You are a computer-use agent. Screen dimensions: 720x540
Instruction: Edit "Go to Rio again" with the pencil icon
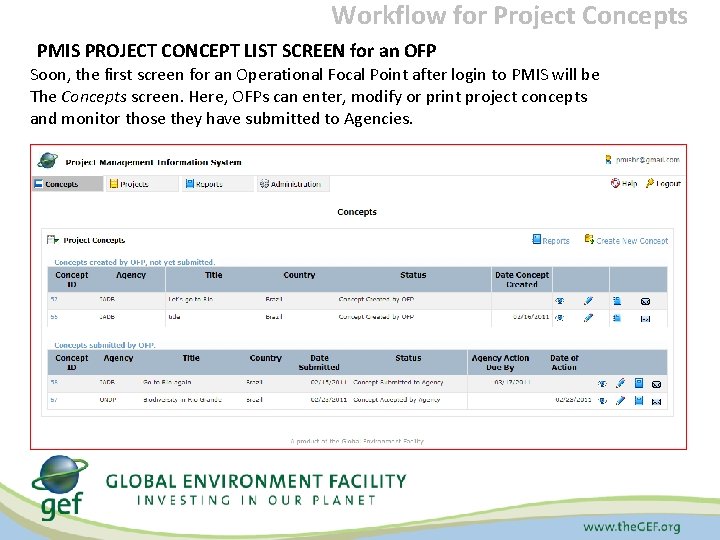click(x=620, y=383)
